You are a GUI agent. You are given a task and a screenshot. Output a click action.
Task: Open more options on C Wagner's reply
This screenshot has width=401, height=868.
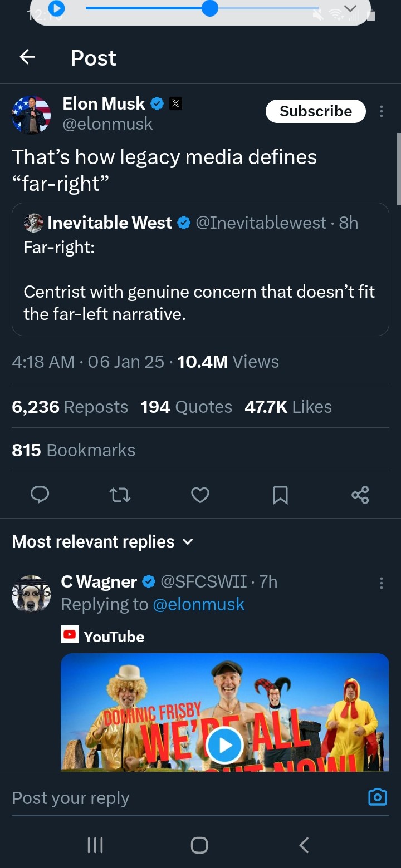382,583
